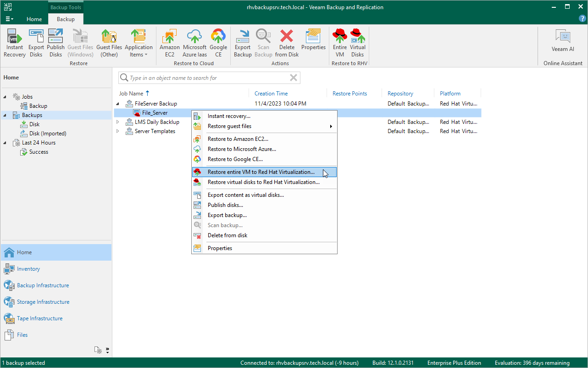Viewport: 588px width, 368px height.
Task: Open the Help question mark icon
Action: [x=582, y=18]
